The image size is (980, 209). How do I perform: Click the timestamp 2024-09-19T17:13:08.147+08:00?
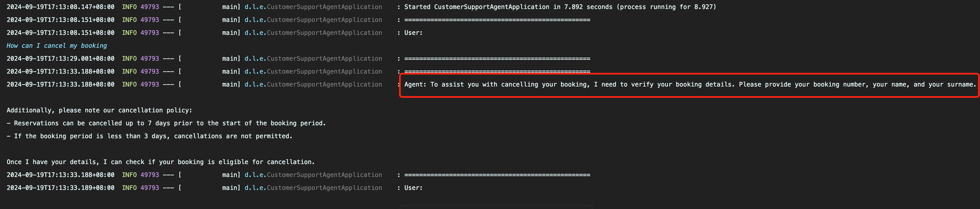pyautogui.click(x=61, y=7)
